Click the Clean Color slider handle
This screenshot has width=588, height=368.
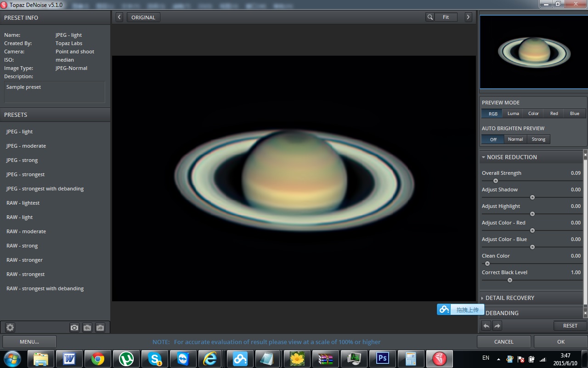pyautogui.click(x=487, y=264)
